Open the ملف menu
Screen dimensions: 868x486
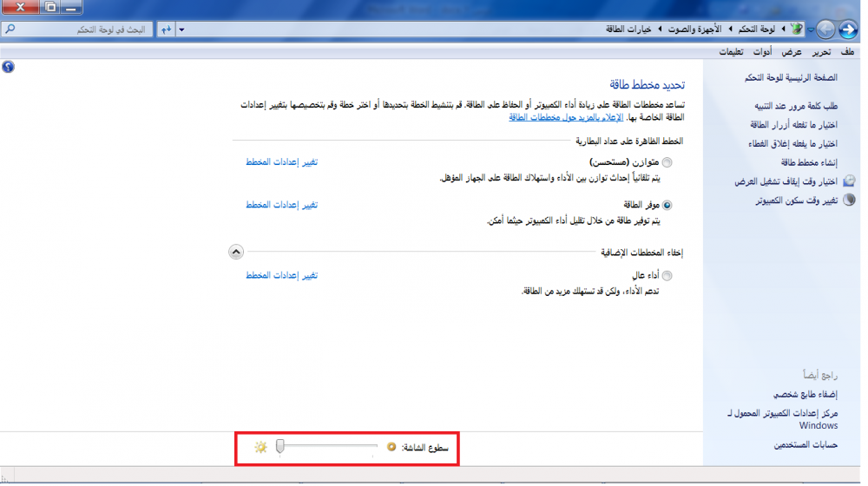coord(847,52)
